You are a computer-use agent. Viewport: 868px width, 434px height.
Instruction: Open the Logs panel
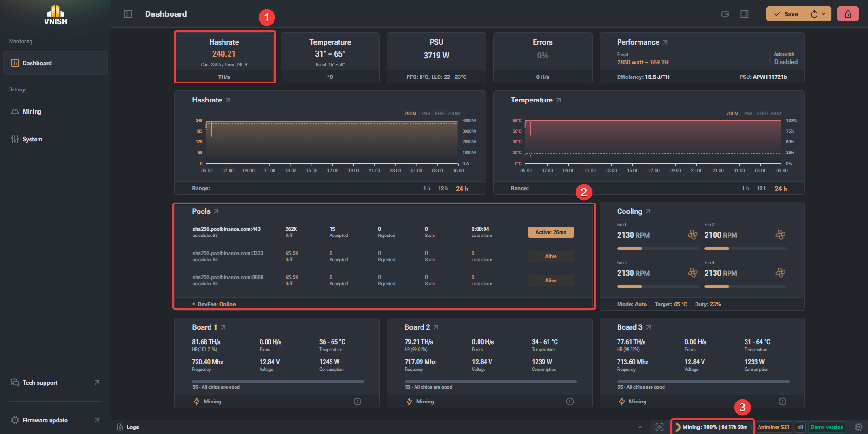tap(128, 427)
